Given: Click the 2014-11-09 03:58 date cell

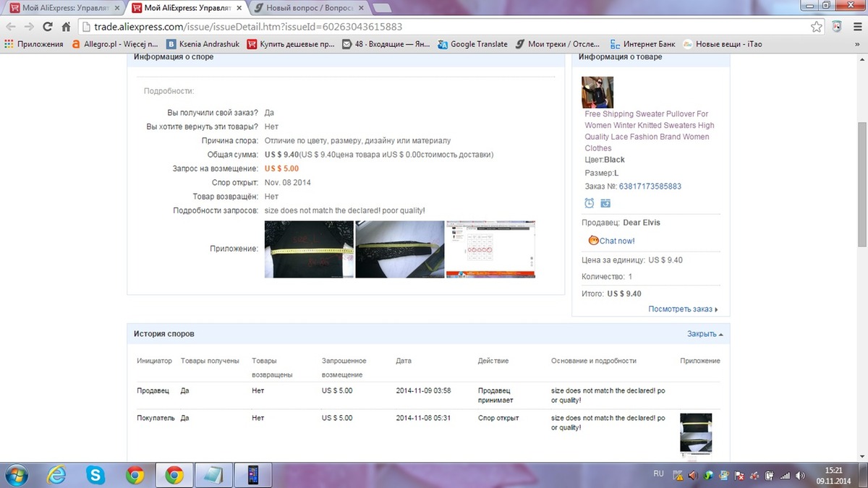Looking at the screenshot, I should (x=424, y=390).
